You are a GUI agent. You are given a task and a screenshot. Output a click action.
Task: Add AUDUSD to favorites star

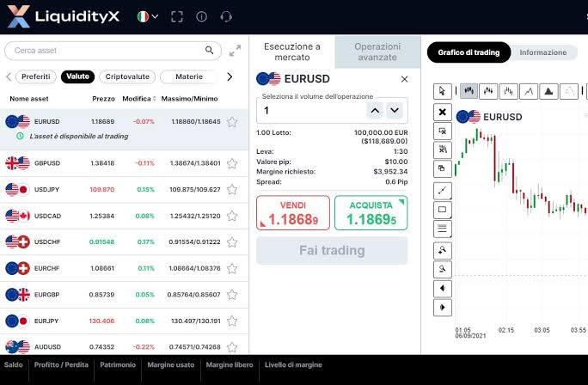[x=232, y=347]
